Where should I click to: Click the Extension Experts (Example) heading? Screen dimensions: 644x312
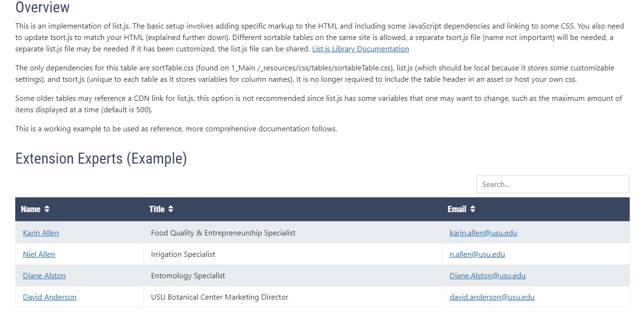(101, 158)
